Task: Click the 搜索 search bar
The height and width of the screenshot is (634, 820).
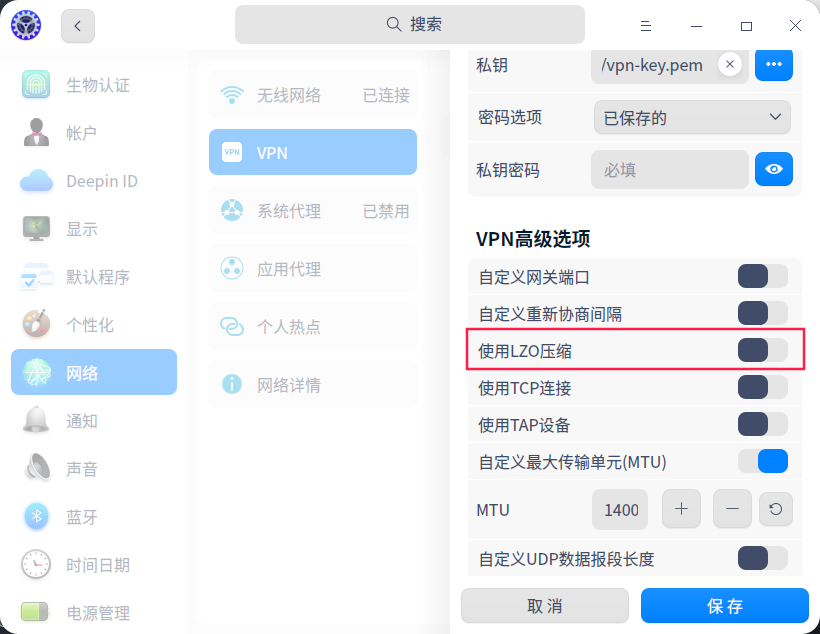Action: click(410, 24)
